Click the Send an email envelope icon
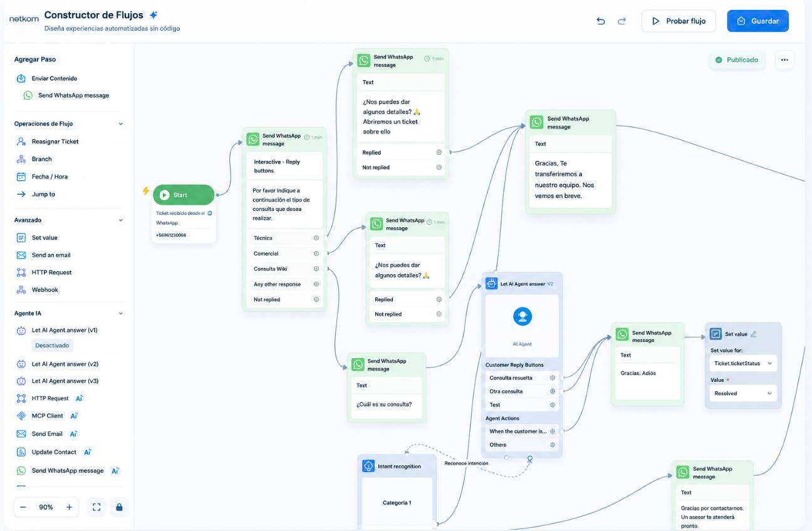Screen dimensions: 812x531 pos(21,255)
